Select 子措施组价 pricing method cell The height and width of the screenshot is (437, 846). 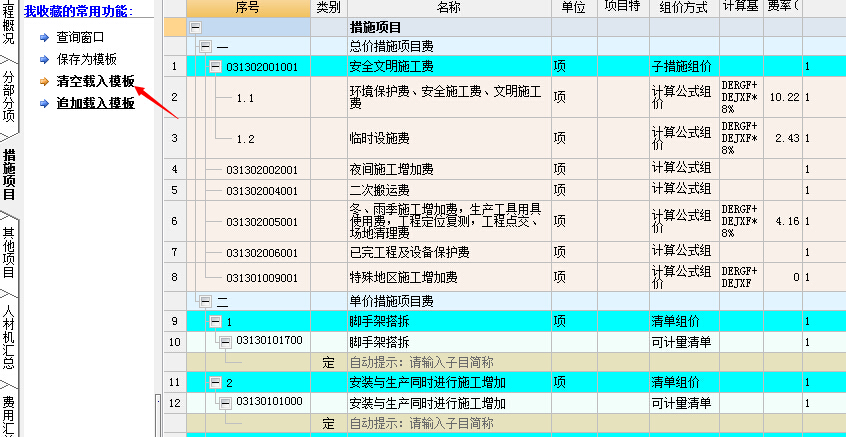click(x=684, y=67)
